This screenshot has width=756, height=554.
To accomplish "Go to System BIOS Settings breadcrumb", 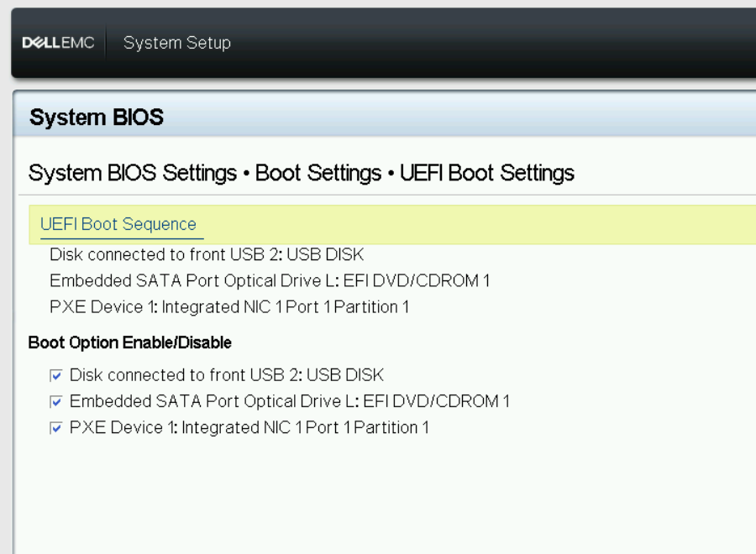I will tap(133, 173).
